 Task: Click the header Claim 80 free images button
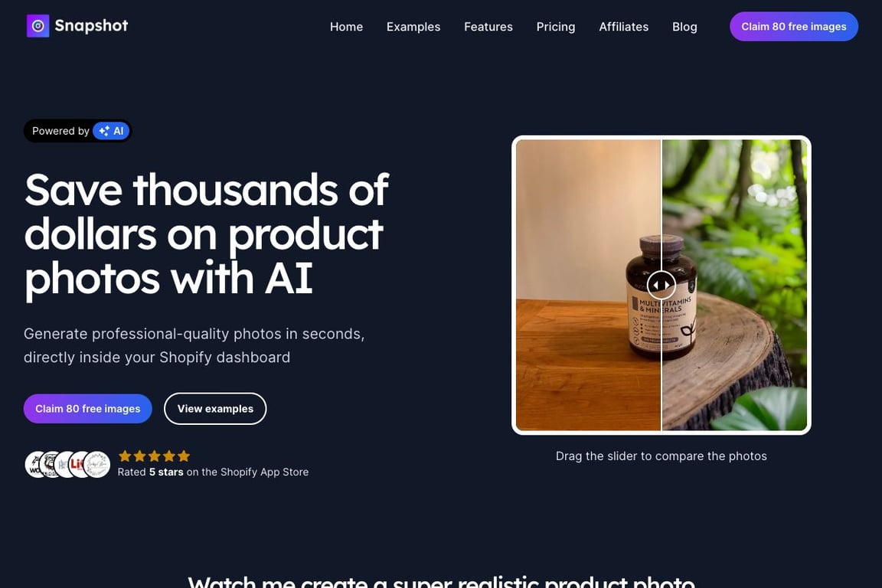pyautogui.click(x=794, y=27)
